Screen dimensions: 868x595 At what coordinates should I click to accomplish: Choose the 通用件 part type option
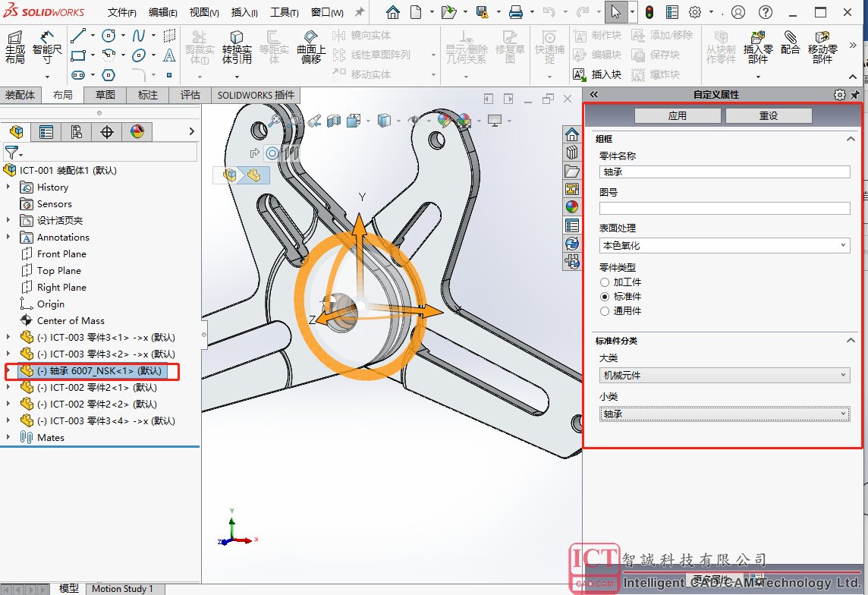(605, 311)
